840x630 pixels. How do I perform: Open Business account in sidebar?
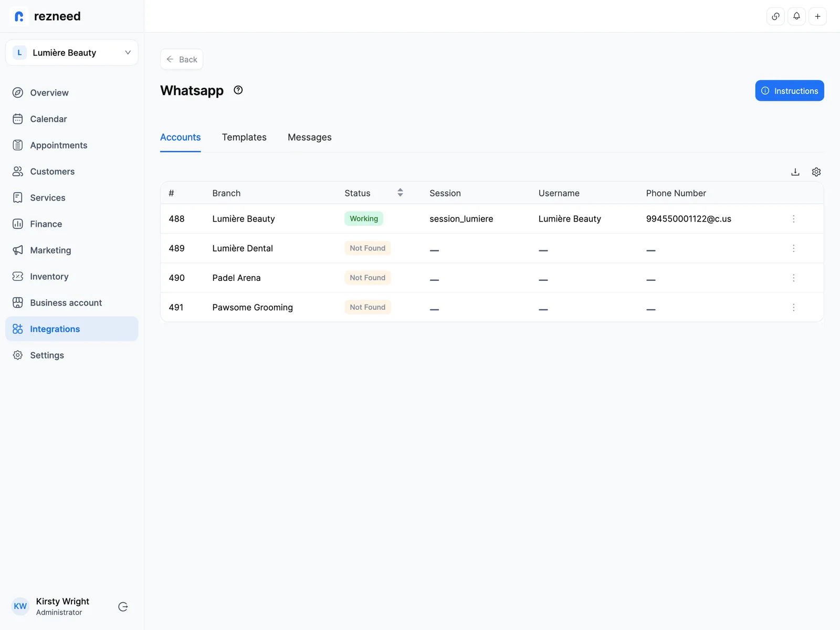(72, 303)
